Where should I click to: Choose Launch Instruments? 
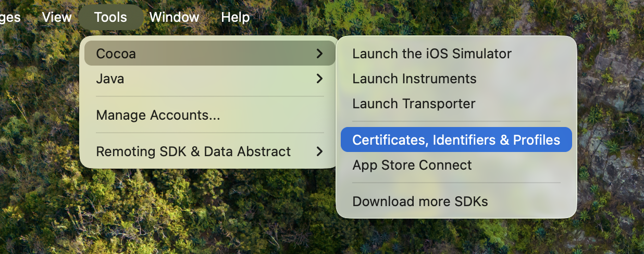click(x=414, y=79)
